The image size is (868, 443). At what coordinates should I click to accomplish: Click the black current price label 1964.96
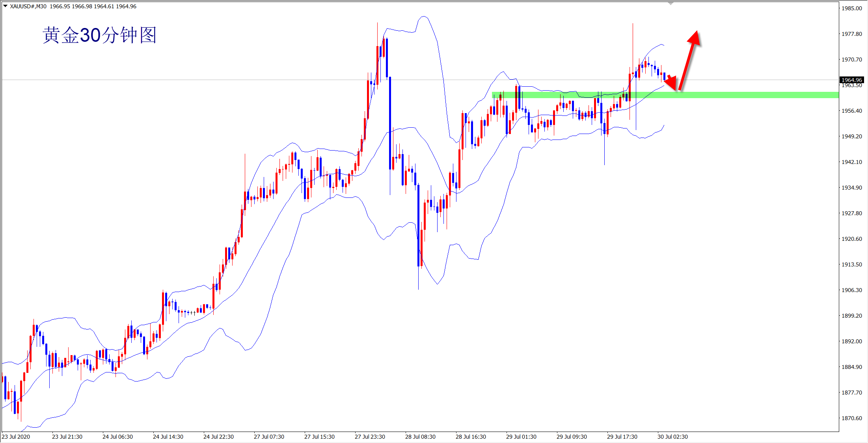click(x=852, y=80)
